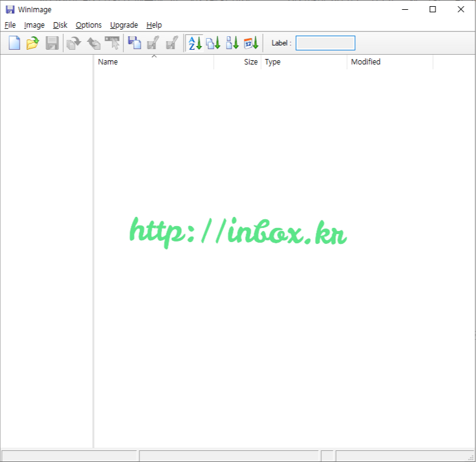This screenshot has height=462, width=476.
Task: Minimize the WinImage window
Action: pyautogui.click(x=405, y=9)
